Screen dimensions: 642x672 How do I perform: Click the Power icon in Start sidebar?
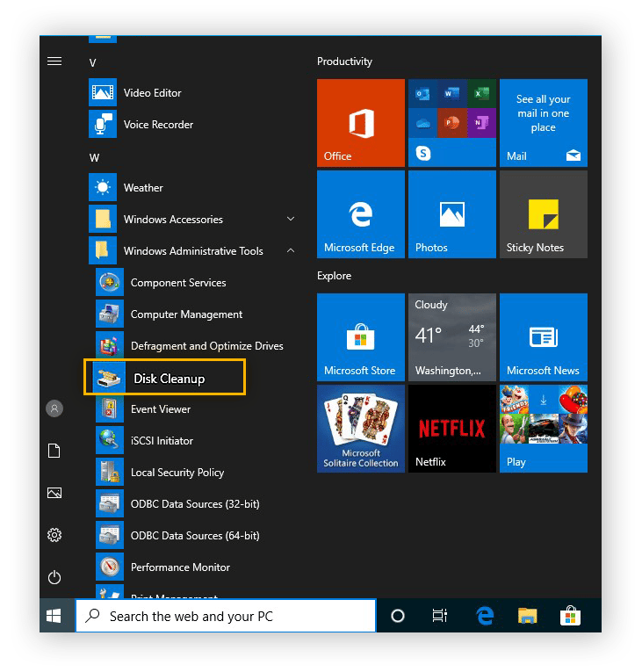[x=54, y=577]
